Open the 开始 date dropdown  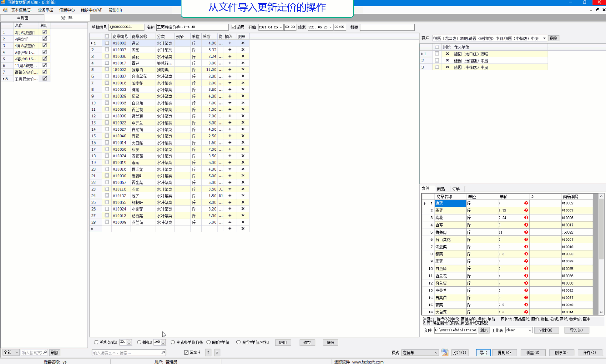281,27
